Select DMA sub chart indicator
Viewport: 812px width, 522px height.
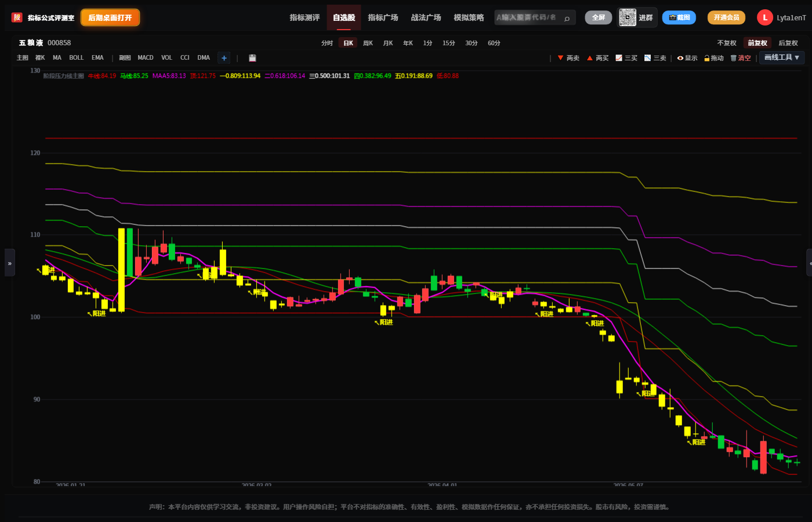pos(204,58)
